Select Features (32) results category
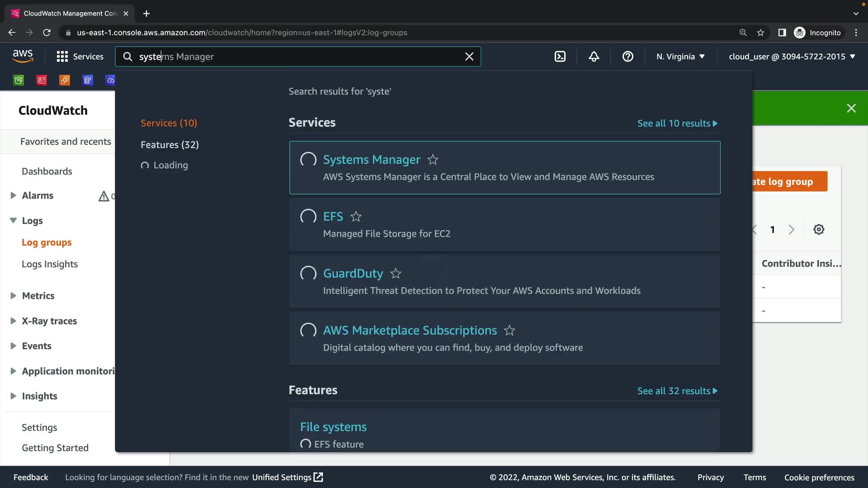The width and height of the screenshot is (868, 488). tap(170, 145)
